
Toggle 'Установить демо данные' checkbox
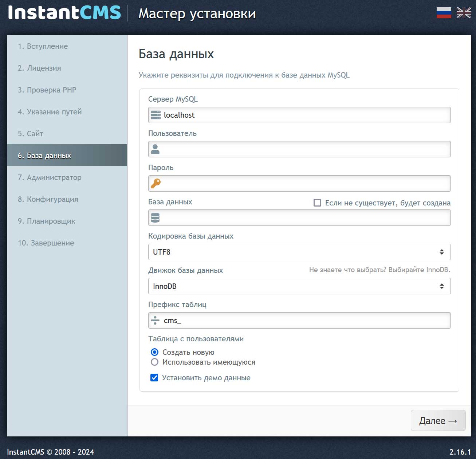tap(154, 377)
